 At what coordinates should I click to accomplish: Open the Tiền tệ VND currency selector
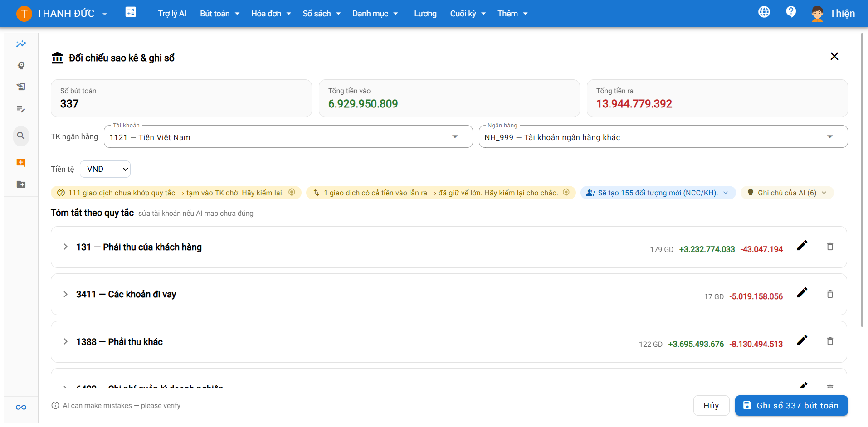pos(105,169)
